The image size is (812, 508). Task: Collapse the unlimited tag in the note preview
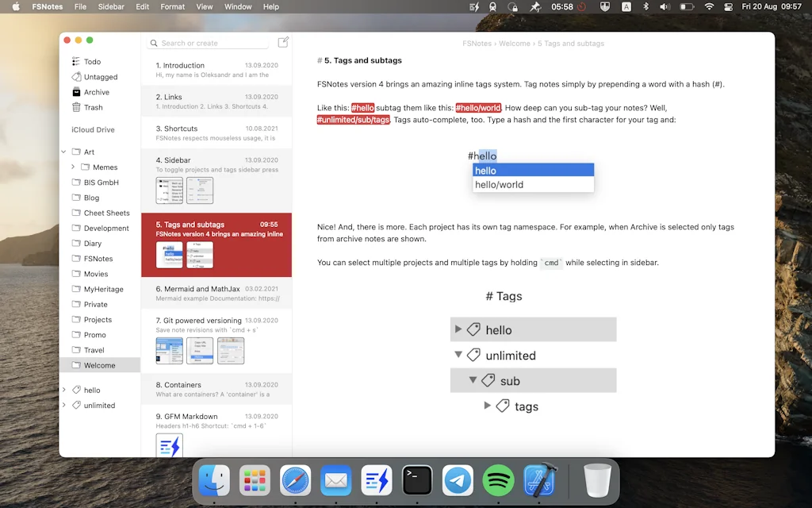tap(458, 355)
